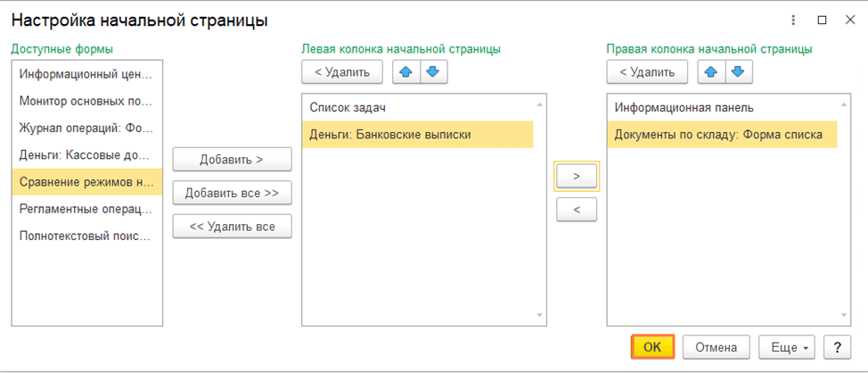The height and width of the screenshot is (373, 868).
Task: Select Монитор основных показателей in available forms
Action: click(x=86, y=101)
